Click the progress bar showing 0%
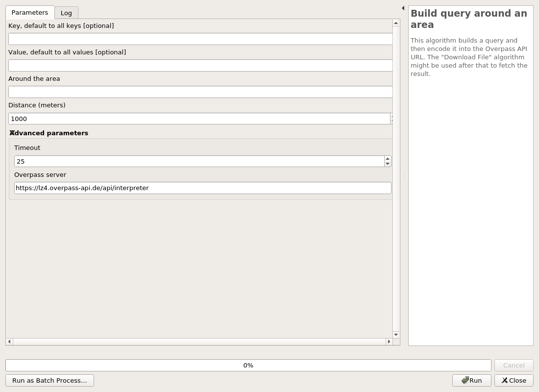This screenshot has height=392, width=539. (248, 365)
